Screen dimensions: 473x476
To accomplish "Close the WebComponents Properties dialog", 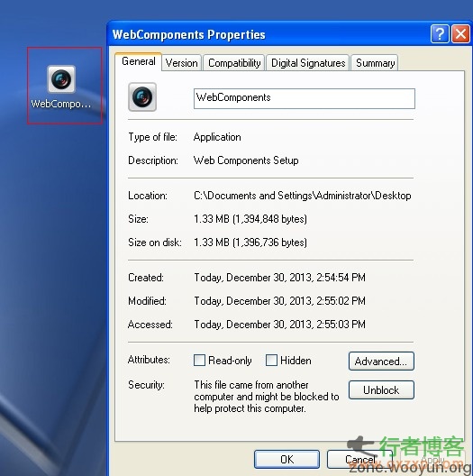I will click(x=460, y=33).
